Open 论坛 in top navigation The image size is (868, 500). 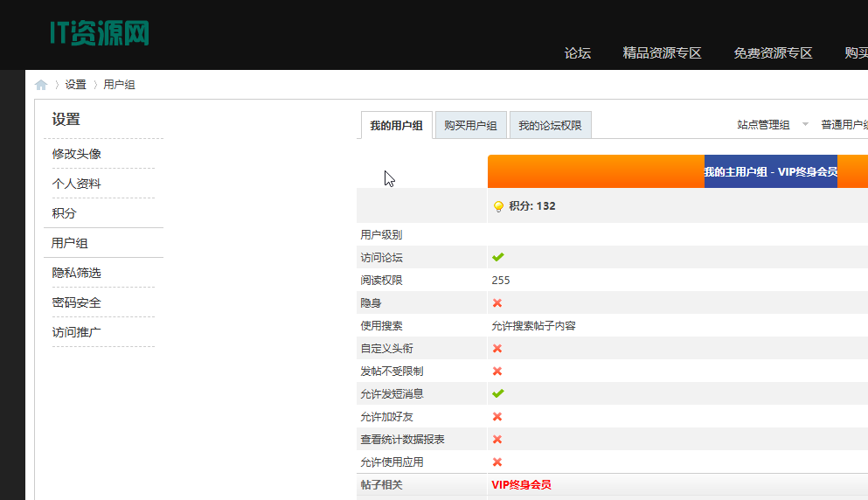578,53
